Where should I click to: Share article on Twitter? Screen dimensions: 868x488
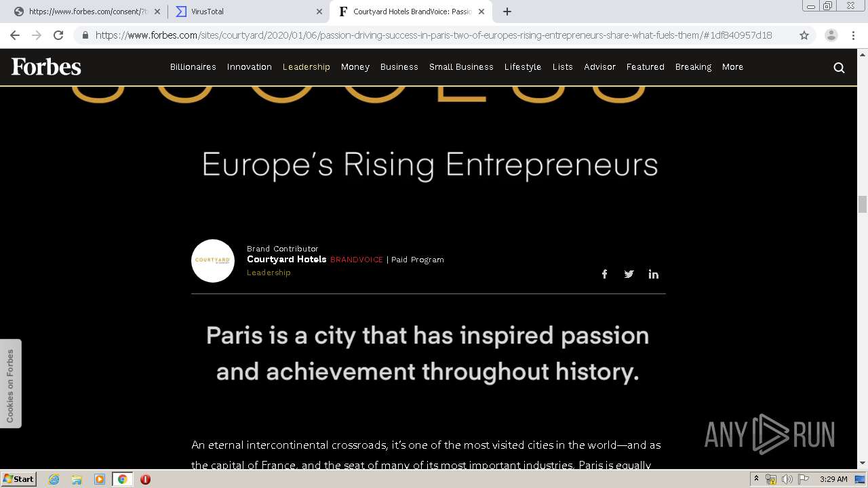pyautogui.click(x=629, y=274)
